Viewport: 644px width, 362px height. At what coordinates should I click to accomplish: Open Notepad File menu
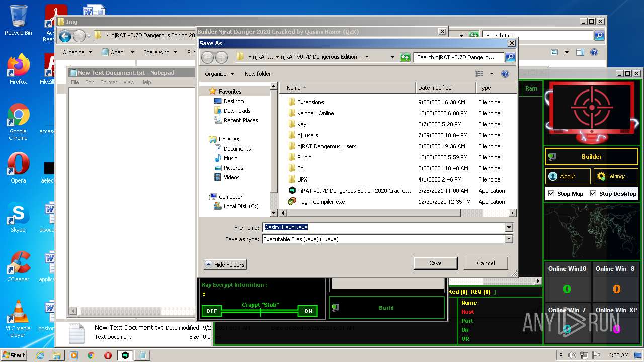click(75, 82)
